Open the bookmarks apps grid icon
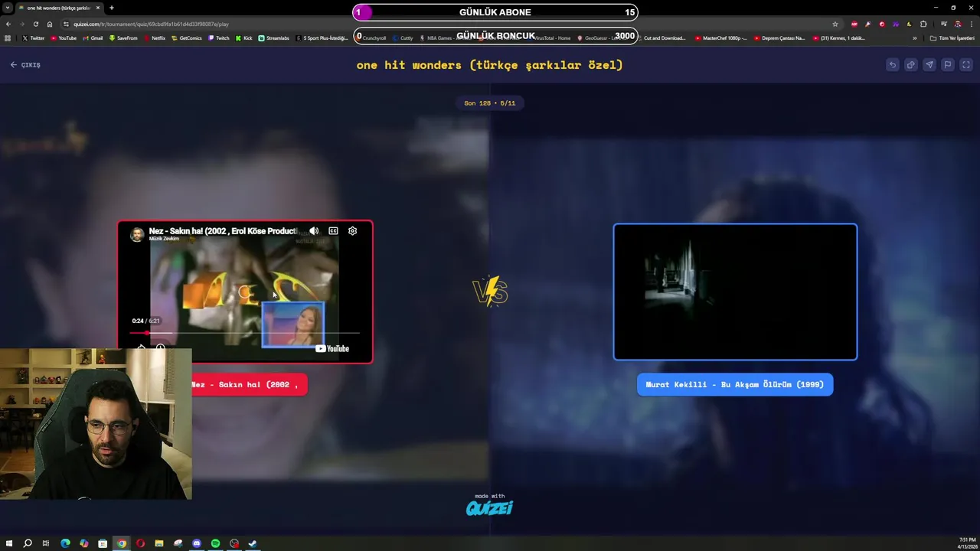This screenshot has width=980, height=551. (x=8, y=38)
